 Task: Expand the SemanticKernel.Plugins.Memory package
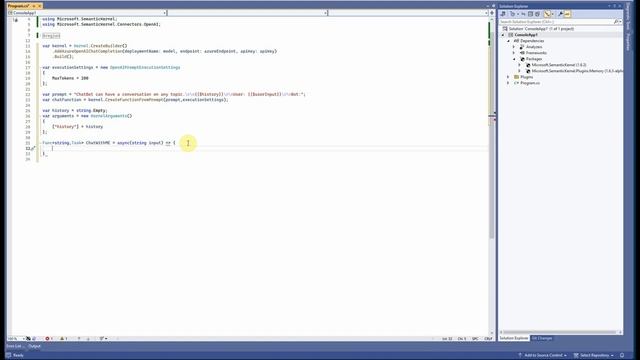520,71
